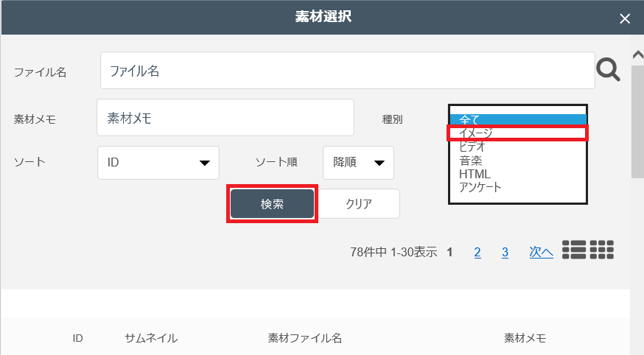
Task: Focus the ファイル名 text field
Action: pyautogui.click(x=347, y=71)
